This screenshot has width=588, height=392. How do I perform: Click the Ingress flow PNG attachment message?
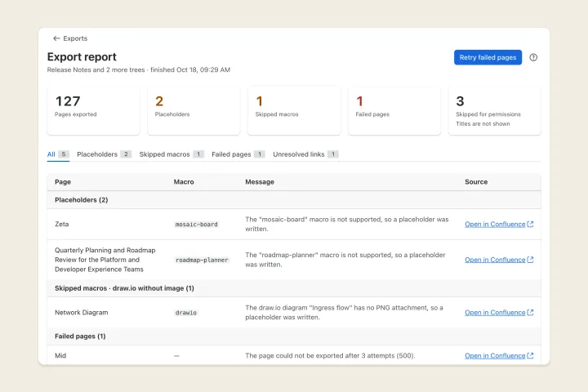345,313
